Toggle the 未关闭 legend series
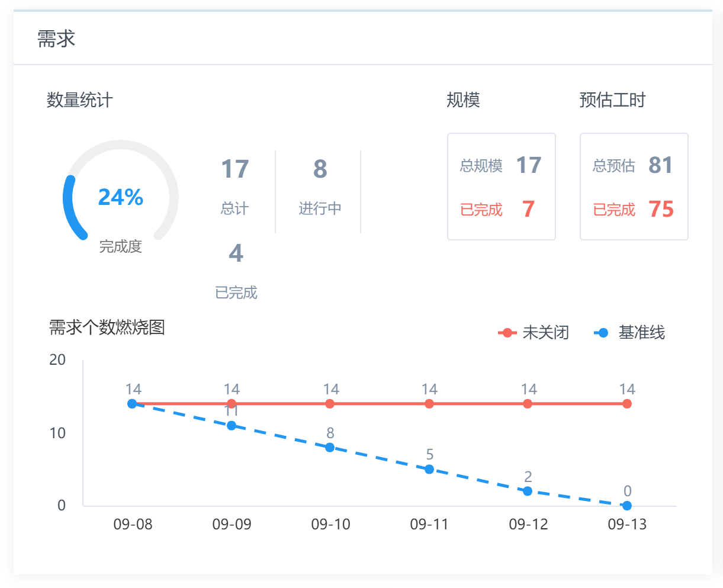 [534, 333]
